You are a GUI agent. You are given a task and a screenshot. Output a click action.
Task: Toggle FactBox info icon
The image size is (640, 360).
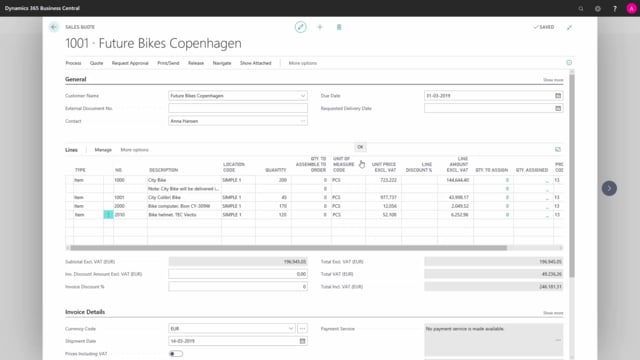(x=569, y=62)
